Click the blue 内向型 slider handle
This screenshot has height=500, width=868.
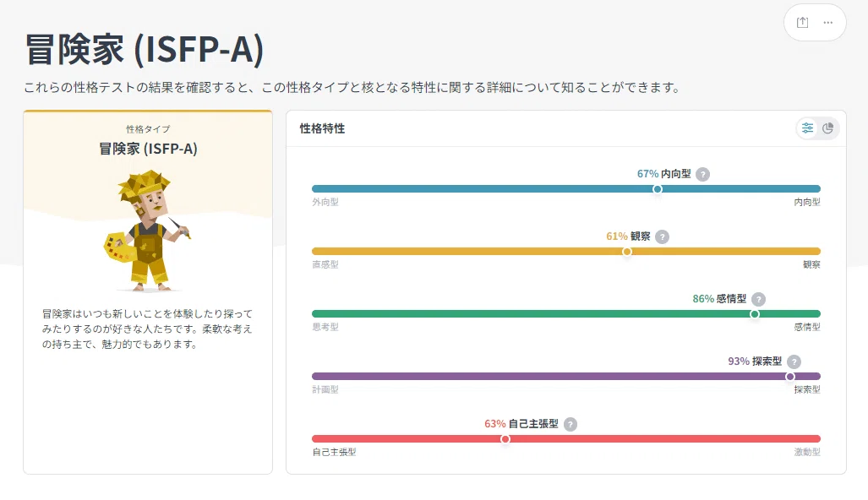coord(657,189)
